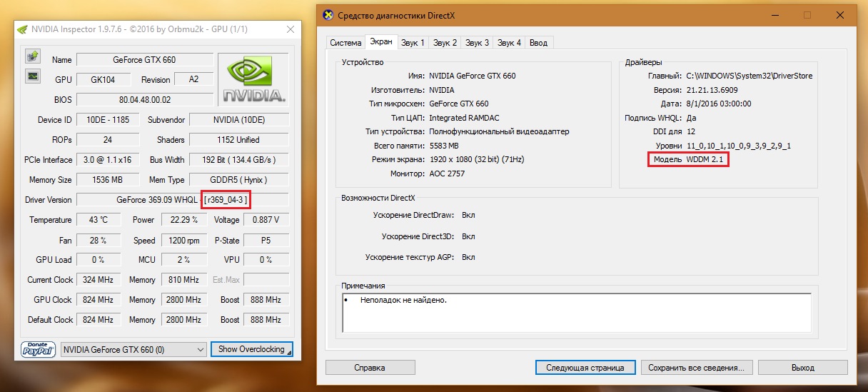Screen dimensions: 868x392
Task: Click the upload GPU info icon beside Name
Action: (32, 56)
